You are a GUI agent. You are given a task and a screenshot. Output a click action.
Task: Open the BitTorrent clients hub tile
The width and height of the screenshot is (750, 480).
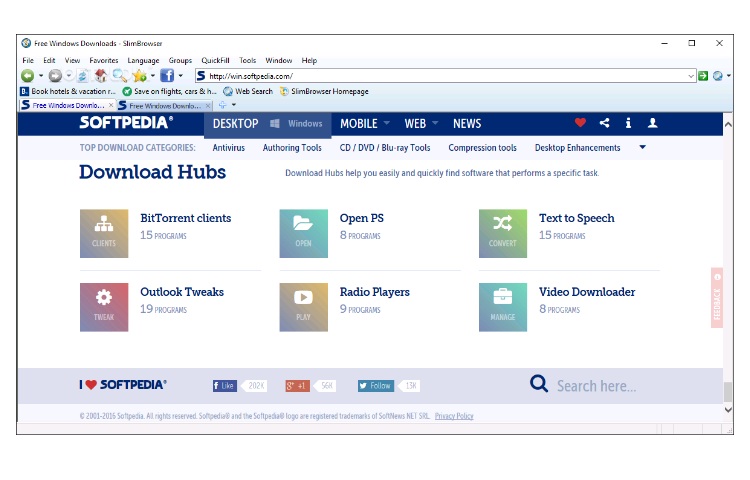(104, 233)
